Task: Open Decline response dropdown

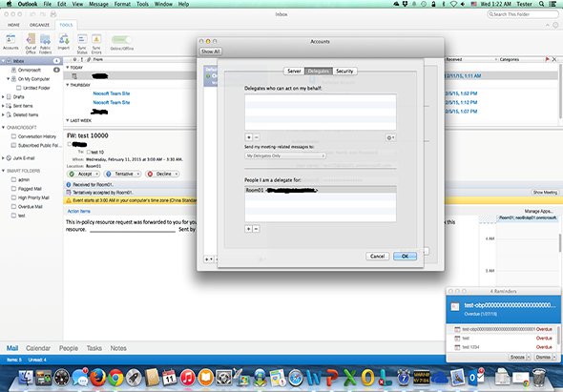Action: (x=176, y=174)
